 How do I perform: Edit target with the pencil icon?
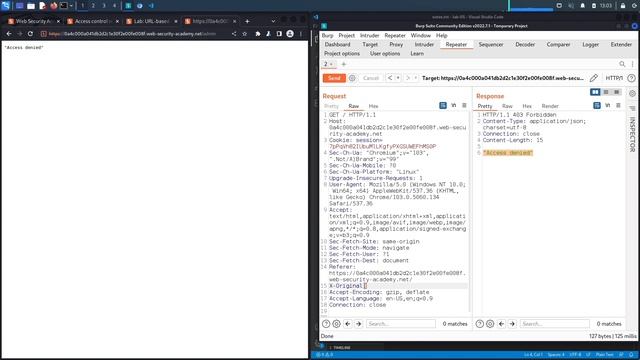pyautogui.click(x=593, y=78)
